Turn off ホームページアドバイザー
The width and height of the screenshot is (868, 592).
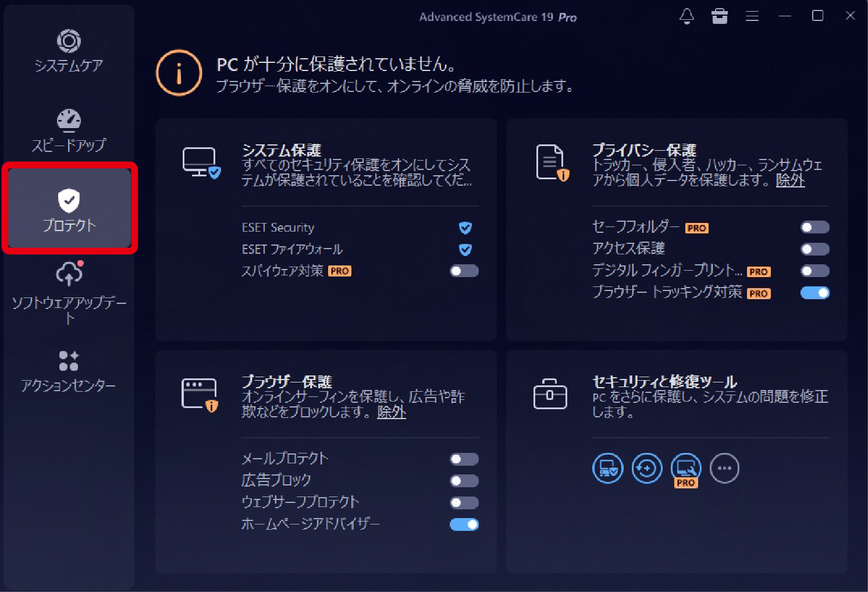pyautogui.click(x=464, y=524)
